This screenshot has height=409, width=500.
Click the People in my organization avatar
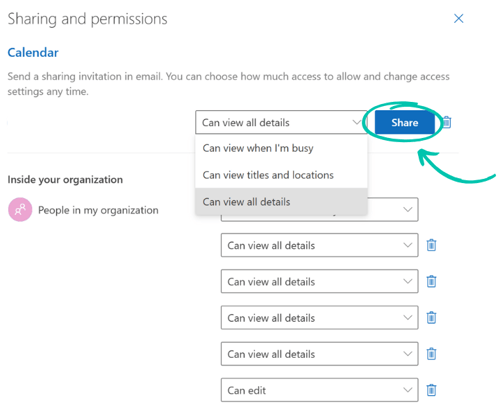pyautogui.click(x=20, y=210)
